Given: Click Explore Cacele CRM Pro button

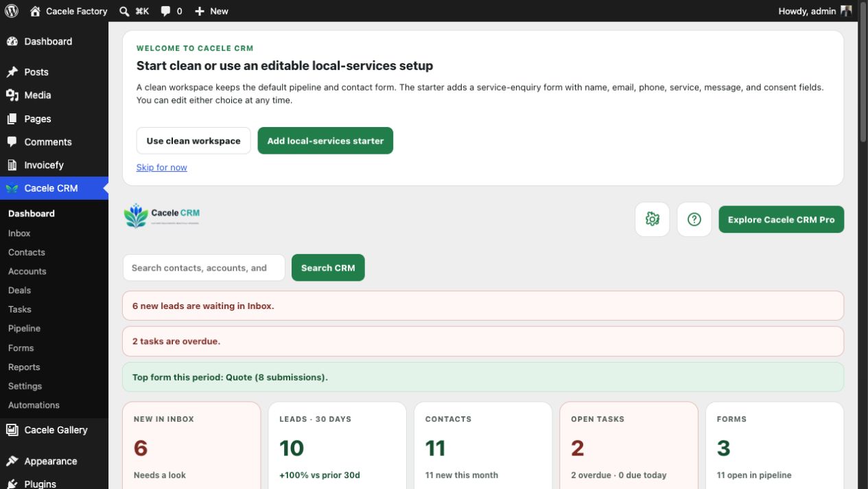Looking at the screenshot, I should point(782,220).
